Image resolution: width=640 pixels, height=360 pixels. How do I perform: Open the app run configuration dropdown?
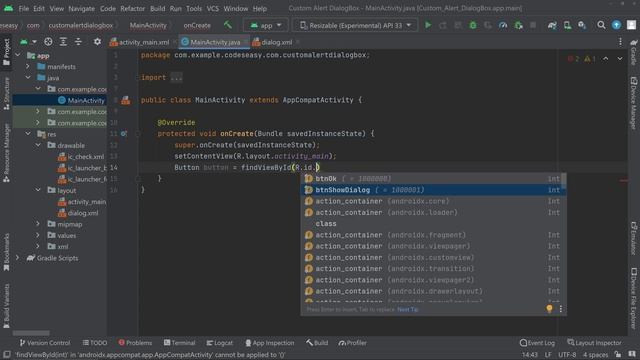point(266,25)
